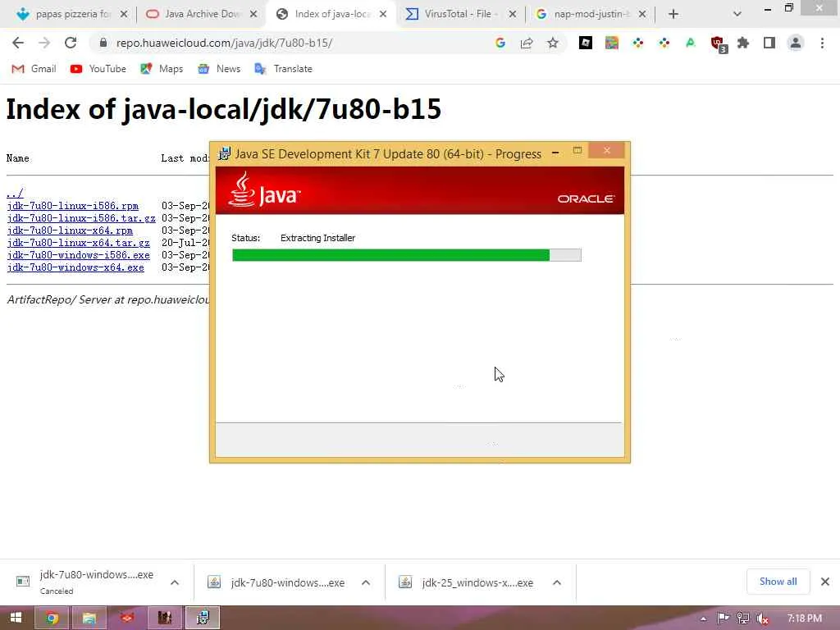The image size is (840, 630).
Task: Open the Translate bookmark
Action: tap(283, 69)
